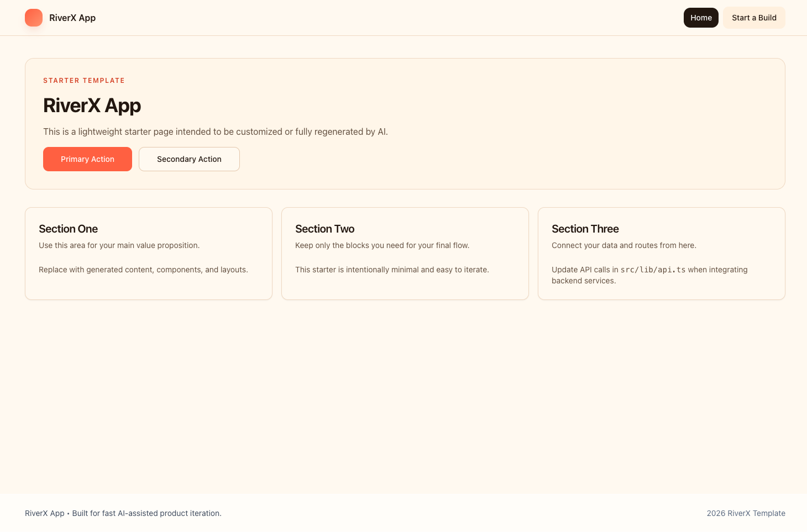Image resolution: width=807 pixels, height=532 pixels.
Task: Click the Primary Action button
Action: (87, 159)
